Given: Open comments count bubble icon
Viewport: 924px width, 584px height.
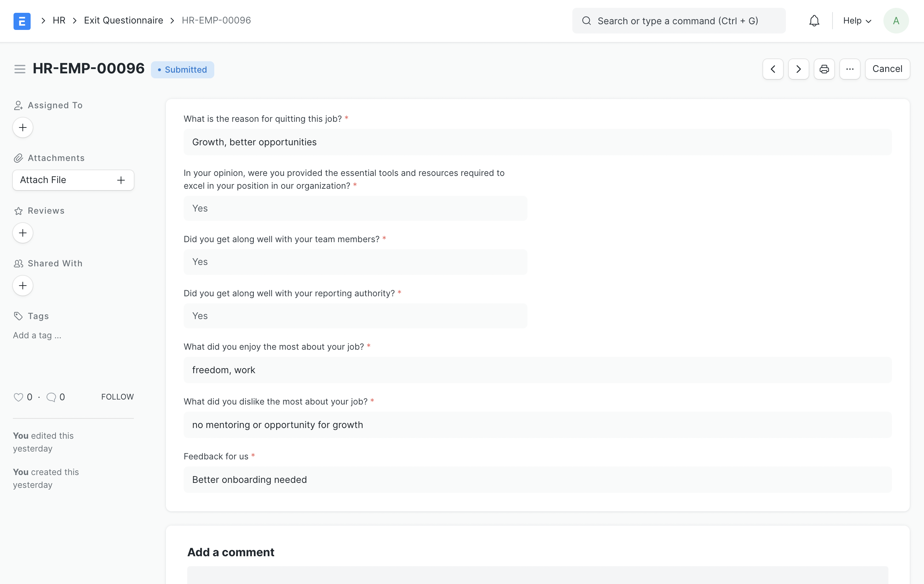Looking at the screenshot, I should coord(51,397).
